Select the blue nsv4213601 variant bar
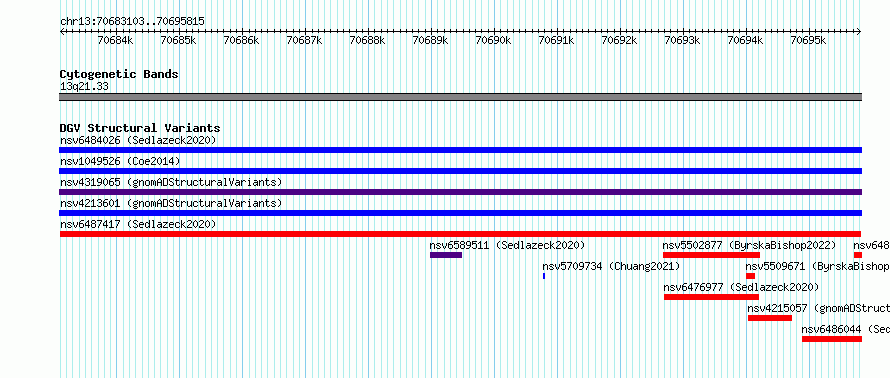The image size is (890, 378). pyautogui.click(x=460, y=213)
